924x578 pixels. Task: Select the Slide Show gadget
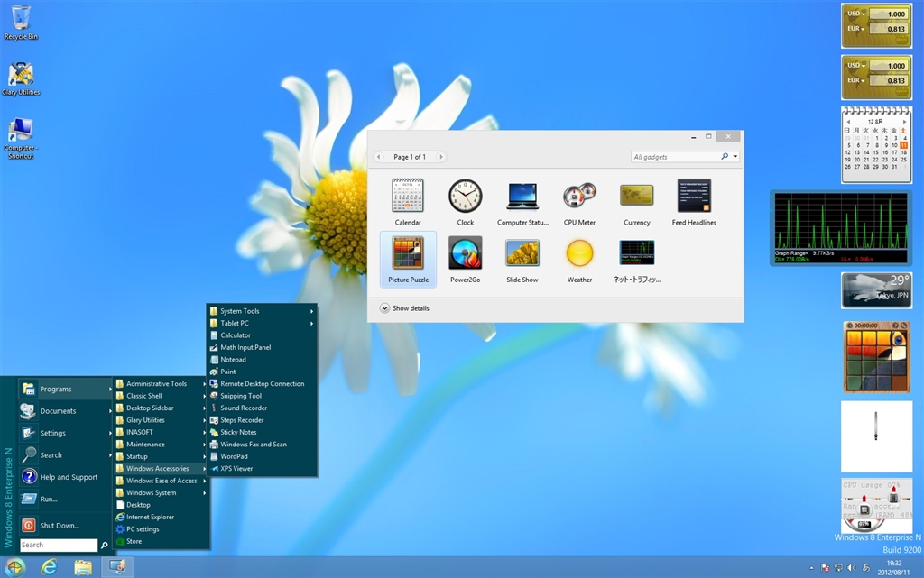(x=522, y=254)
